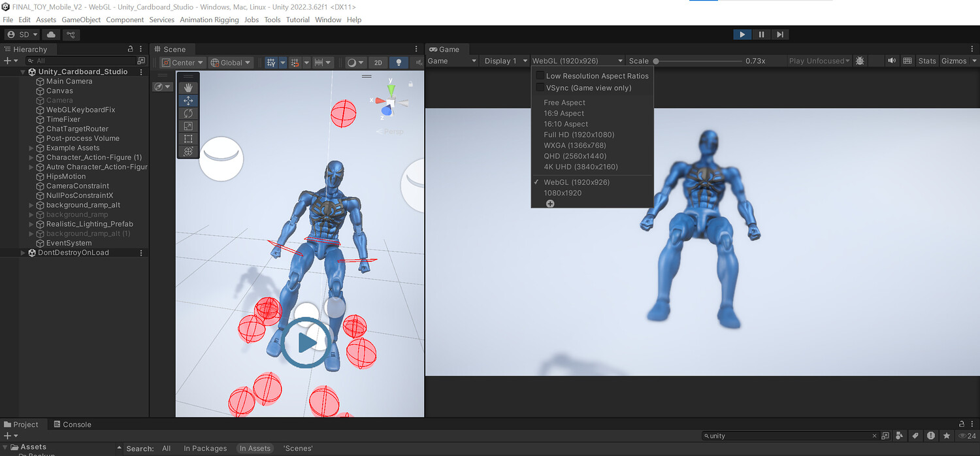Open the Display 1 dropdown
Image resolution: width=980 pixels, height=456 pixels.
[x=506, y=61]
